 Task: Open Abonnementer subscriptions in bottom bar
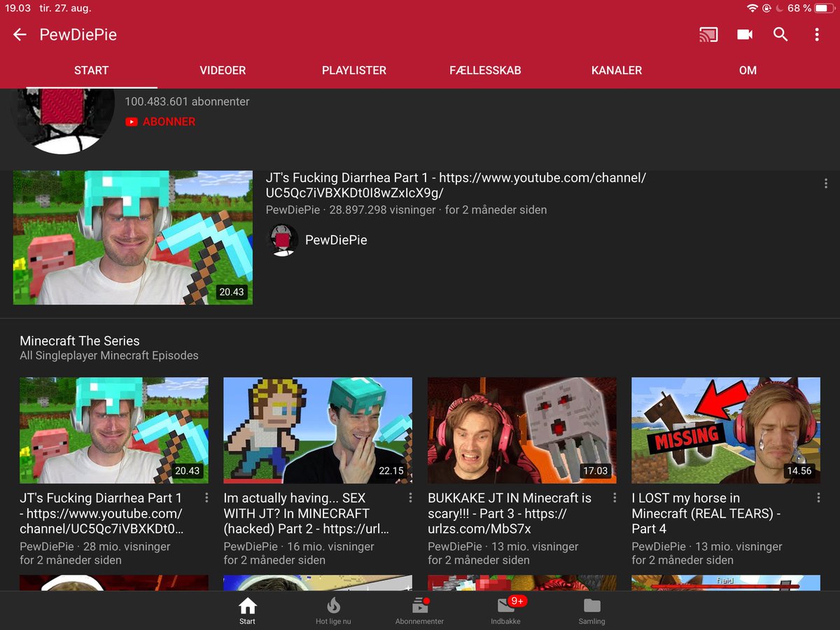(419, 610)
